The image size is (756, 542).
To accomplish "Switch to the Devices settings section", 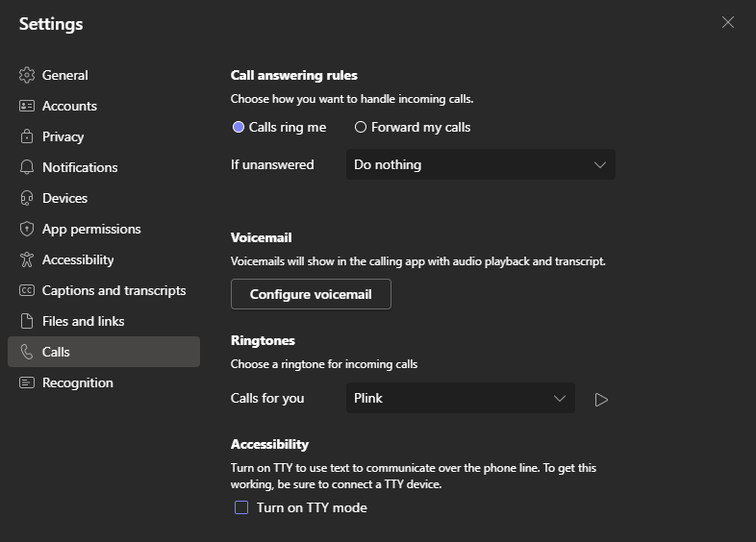I will [104, 198].
